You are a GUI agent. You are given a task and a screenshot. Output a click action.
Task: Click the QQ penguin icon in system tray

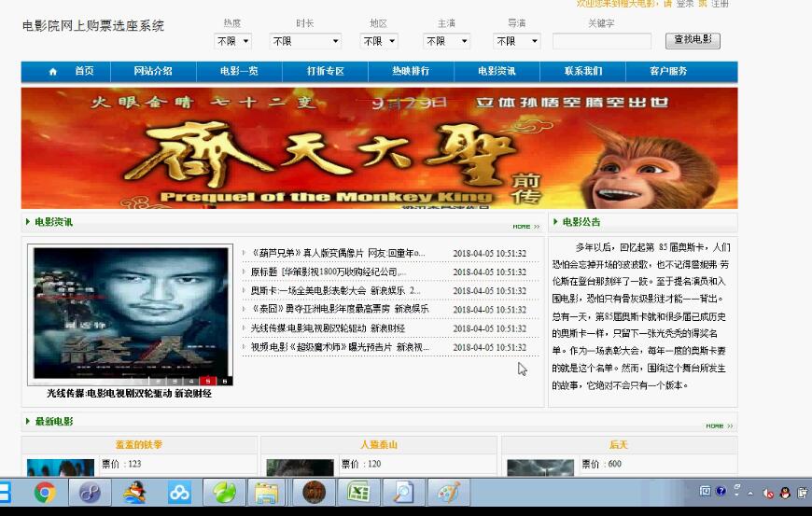[785, 493]
